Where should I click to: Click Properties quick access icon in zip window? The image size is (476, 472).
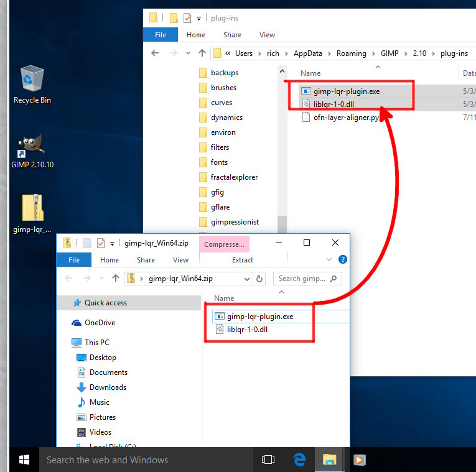100,243
